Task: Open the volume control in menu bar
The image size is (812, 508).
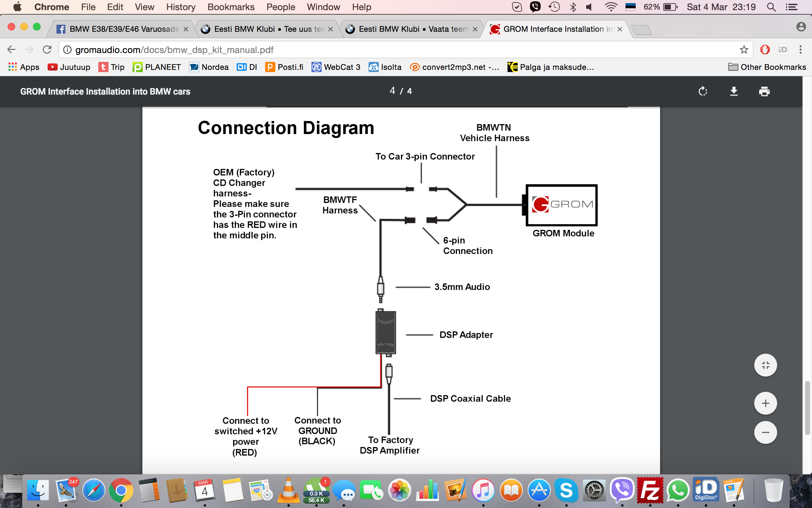Action: (x=589, y=7)
